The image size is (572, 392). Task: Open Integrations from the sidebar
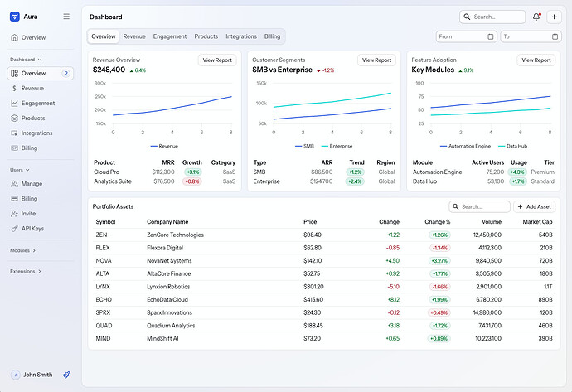(x=36, y=133)
